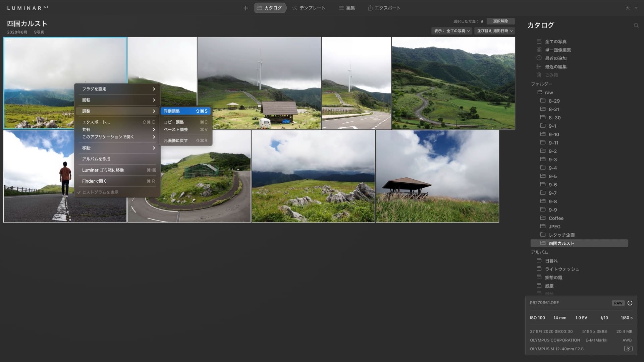Select the Coffee folder in the tree

(x=556, y=218)
